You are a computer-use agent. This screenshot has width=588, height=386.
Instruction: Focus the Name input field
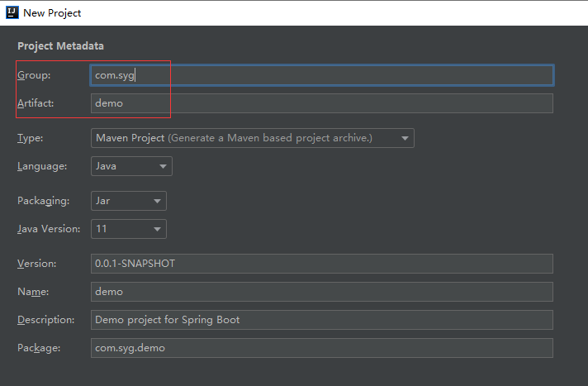pos(322,292)
